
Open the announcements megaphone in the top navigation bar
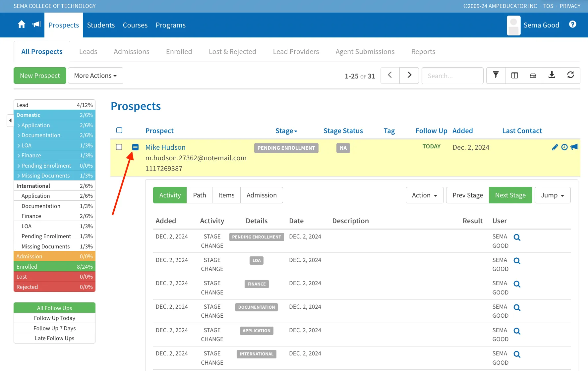36,25
